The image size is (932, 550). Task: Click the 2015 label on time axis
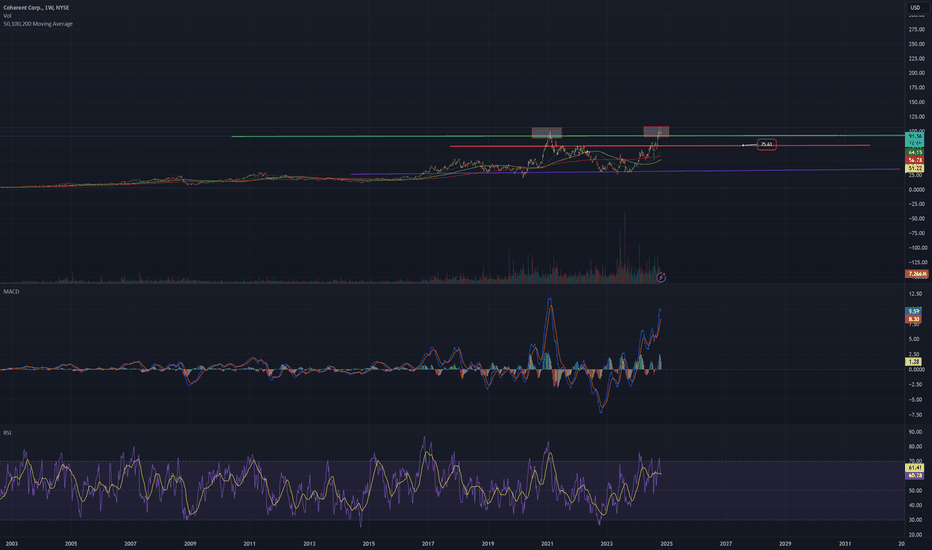(369, 543)
